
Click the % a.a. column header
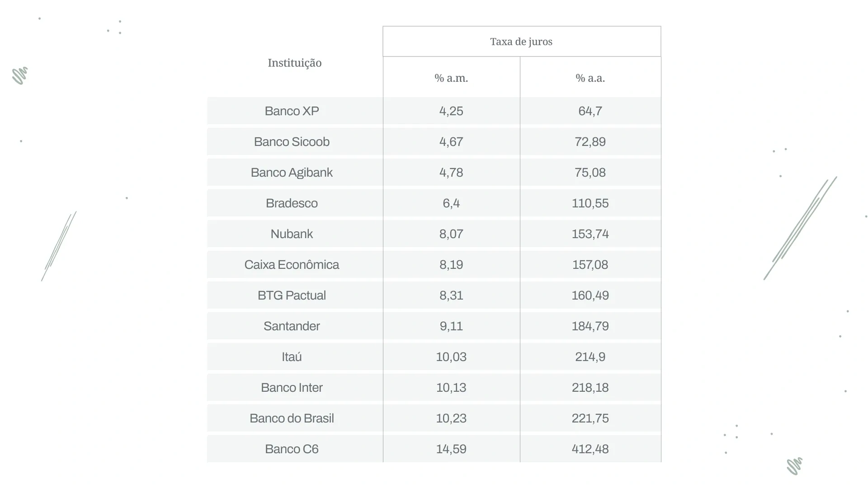point(590,78)
